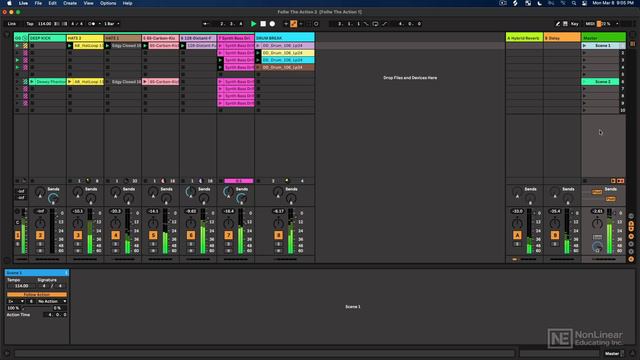Launch the 128-Distant-F clip in first row
This screenshot has height=360, width=640.
pos(183,46)
